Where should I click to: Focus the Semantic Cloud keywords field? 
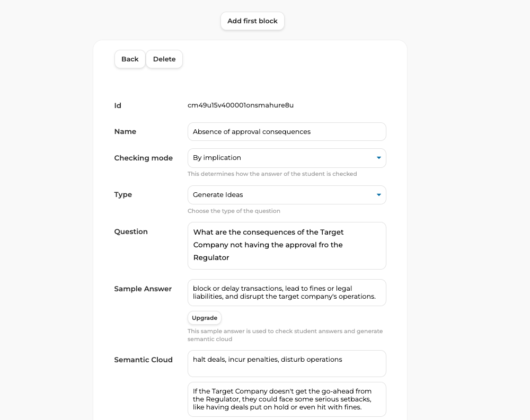(287, 363)
